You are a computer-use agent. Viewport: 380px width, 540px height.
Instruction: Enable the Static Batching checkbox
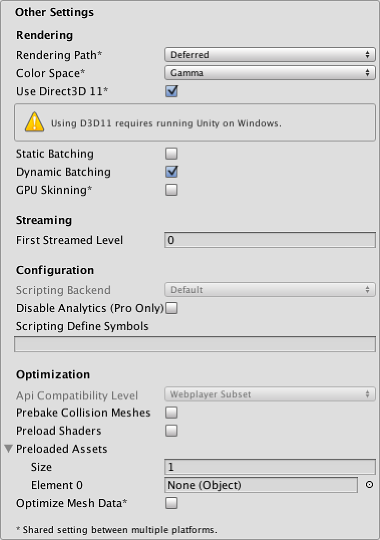click(x=171, y=154)
